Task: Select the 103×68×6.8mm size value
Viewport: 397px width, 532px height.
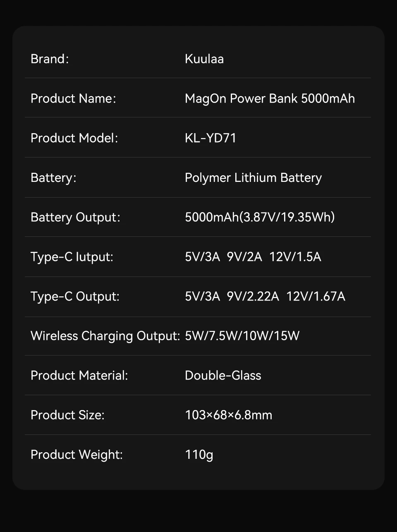Action: 228,415
